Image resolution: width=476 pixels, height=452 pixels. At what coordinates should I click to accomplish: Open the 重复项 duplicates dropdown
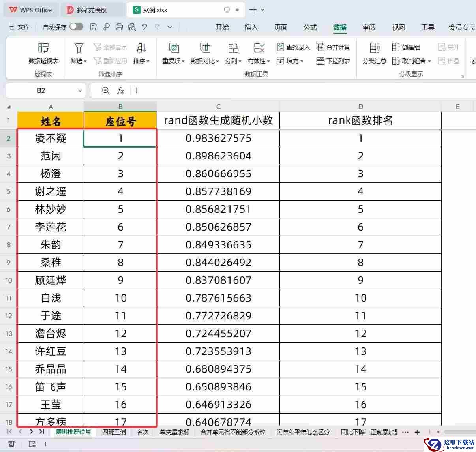pyautogui.click(x=174, y=61)
